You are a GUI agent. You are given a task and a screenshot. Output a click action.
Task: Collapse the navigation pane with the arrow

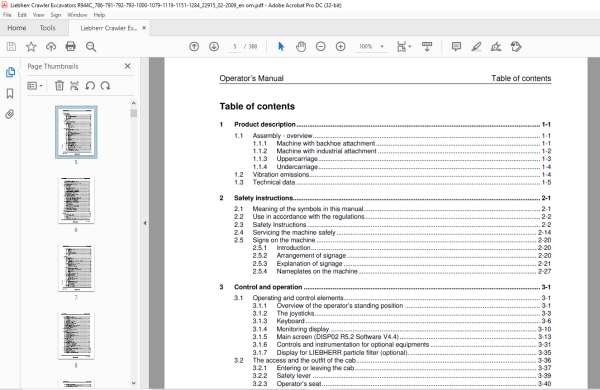click(145, 223)
